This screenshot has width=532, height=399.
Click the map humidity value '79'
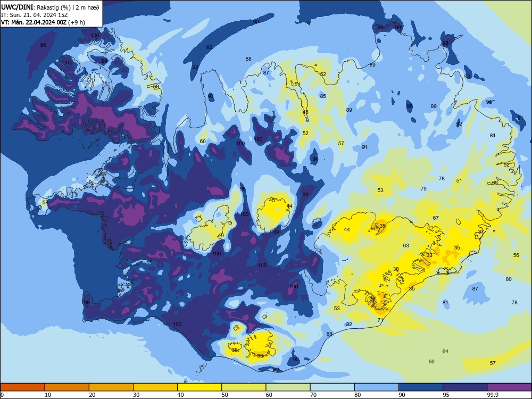point(423,189)
